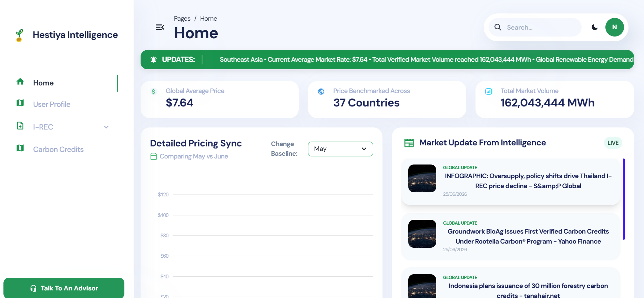
Task: Click the Pages breadcrumb link
Action: [x=182, y=19]
